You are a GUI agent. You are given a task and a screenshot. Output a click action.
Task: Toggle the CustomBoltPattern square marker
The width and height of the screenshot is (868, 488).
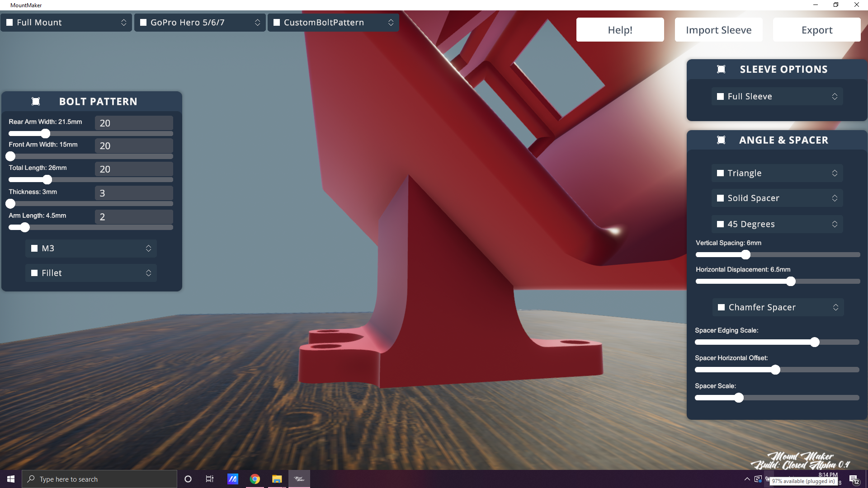pyautogui.click(x=277, y=23)
